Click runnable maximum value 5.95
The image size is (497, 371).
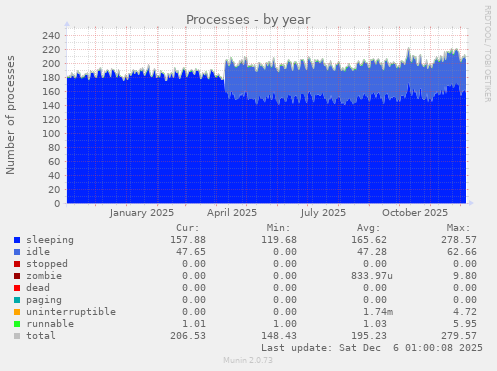465,324
